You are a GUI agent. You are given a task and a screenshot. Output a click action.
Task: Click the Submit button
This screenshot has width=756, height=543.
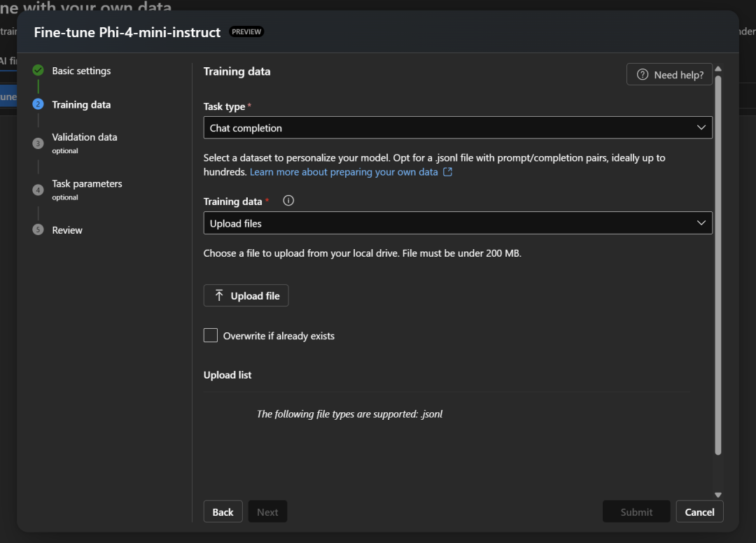click(636, 512)
